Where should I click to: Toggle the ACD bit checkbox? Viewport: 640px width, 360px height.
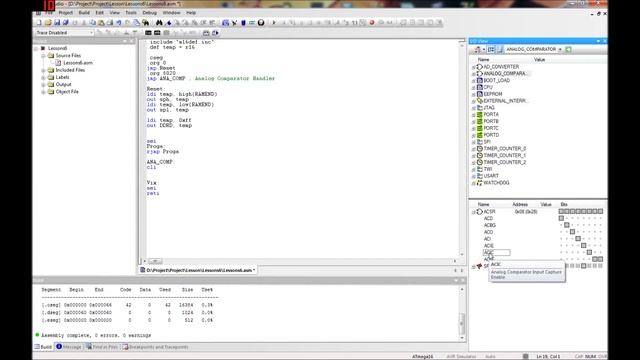(561, 218)
